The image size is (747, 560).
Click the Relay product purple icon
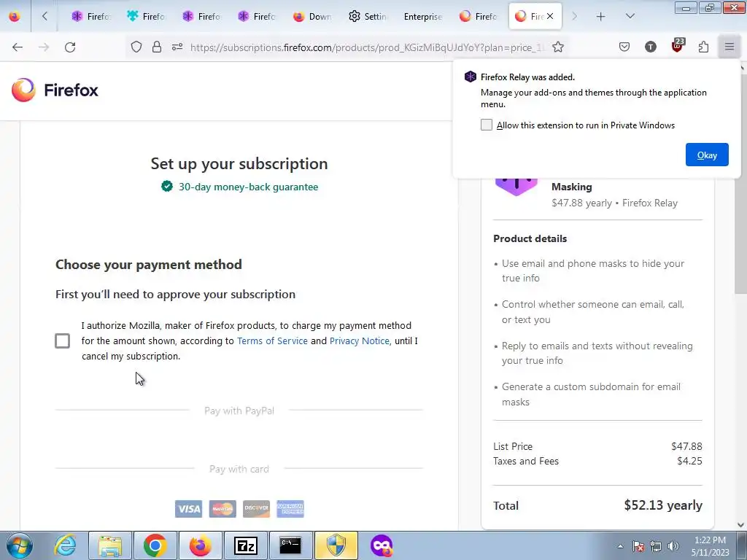point(516,186)
